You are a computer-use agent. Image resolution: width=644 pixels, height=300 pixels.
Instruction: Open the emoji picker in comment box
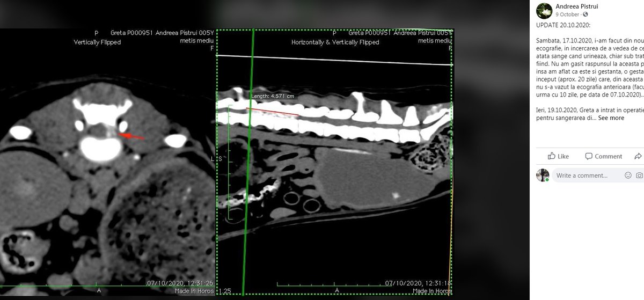[x=628, y=175]
